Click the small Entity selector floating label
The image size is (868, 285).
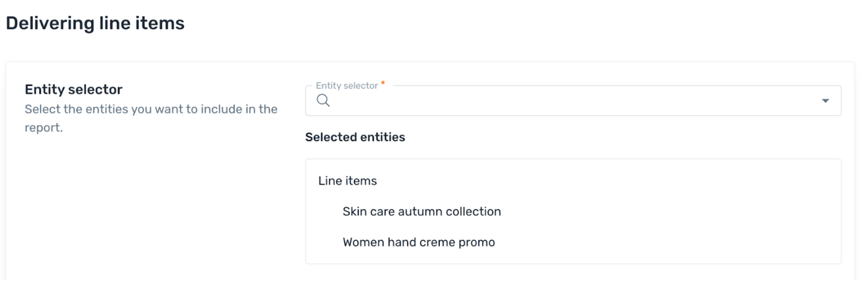click(347, 86)
